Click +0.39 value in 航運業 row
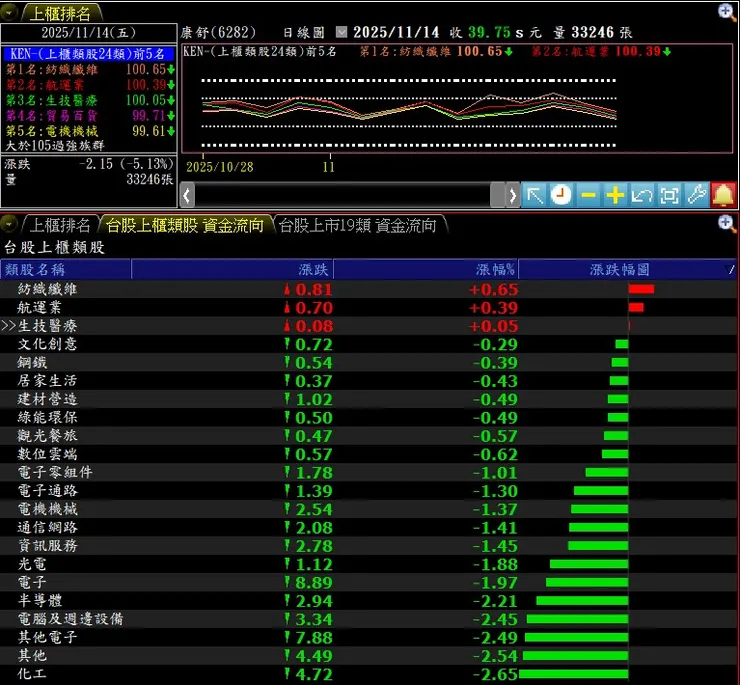740x685 pixels. [x=494, y=308]
